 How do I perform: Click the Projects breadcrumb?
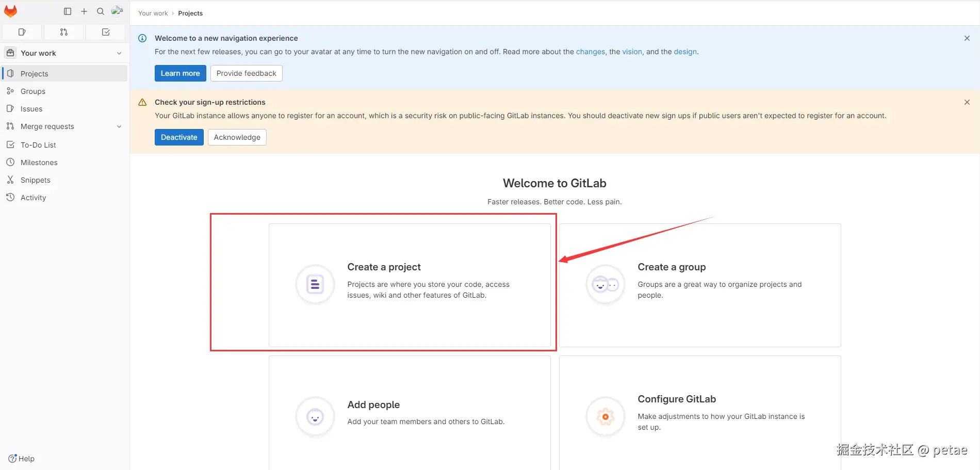coord(190,13)
